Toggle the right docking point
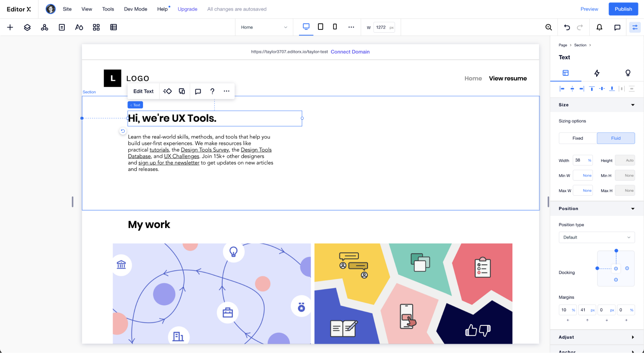Viewport: 644px width, 353px height. tap(627, 268)
